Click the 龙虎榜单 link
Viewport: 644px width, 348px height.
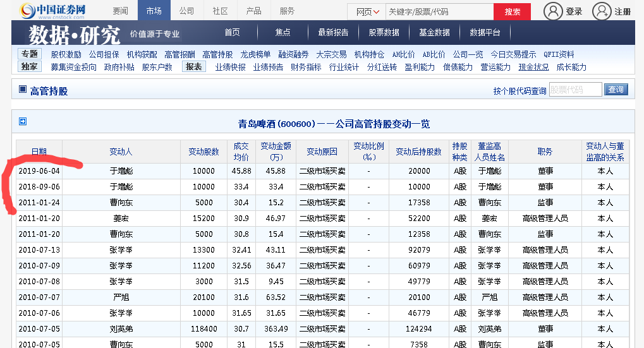pyautogui.click(x=255, y=54)
